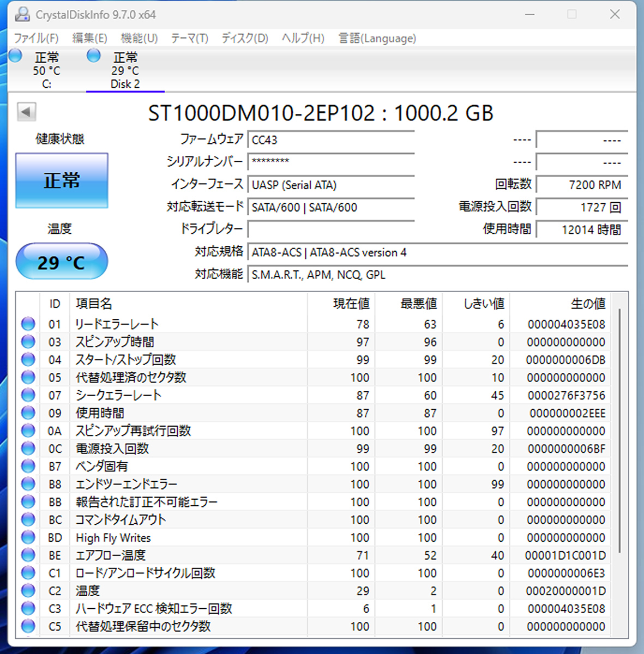
Task: Click the masked serial number field
Action: coord(331,162)
